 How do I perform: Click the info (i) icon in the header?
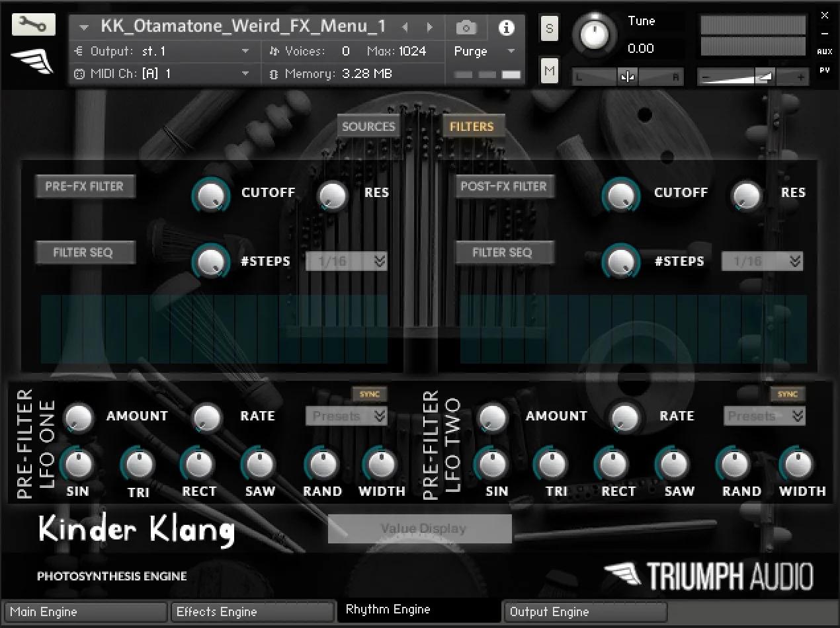[507, 28]
